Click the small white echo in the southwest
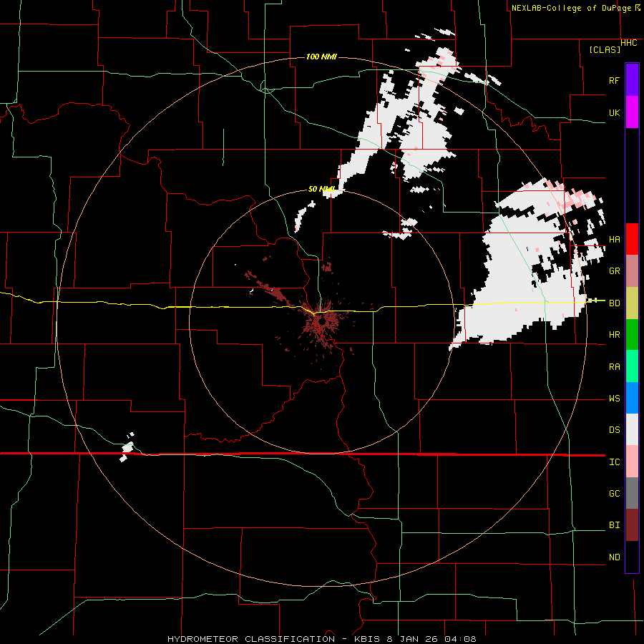The image size is (644, 644). pos(127,448)
